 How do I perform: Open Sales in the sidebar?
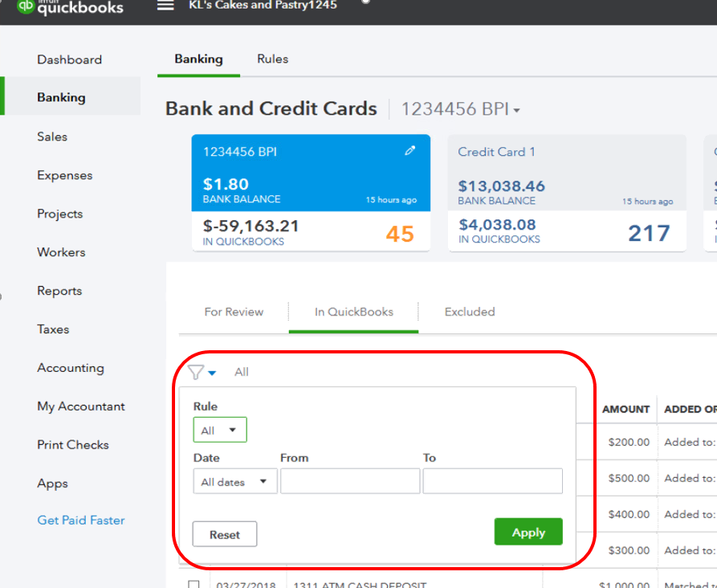[52, 137]
